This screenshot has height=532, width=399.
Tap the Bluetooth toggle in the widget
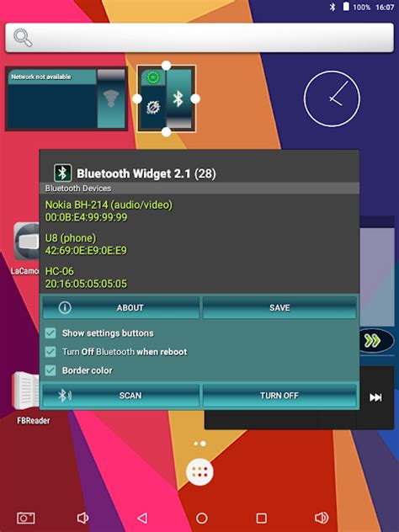178,98
